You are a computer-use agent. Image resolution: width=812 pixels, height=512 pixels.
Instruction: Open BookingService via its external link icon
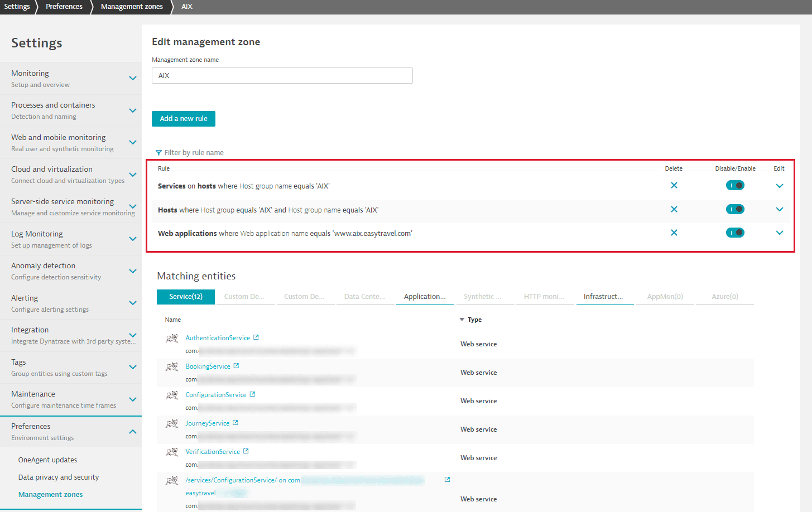tap(237, 366)
